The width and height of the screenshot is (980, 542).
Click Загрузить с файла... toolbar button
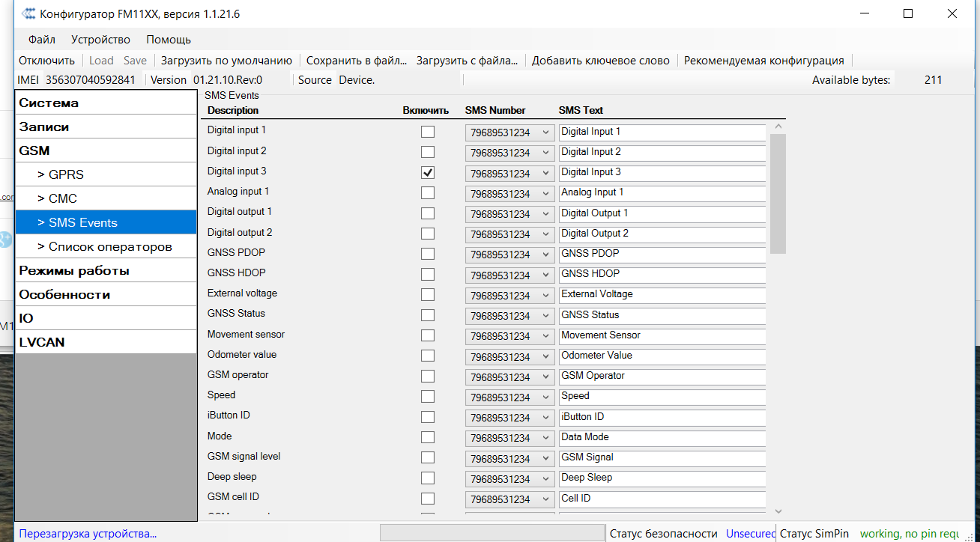tap(468, 61)
